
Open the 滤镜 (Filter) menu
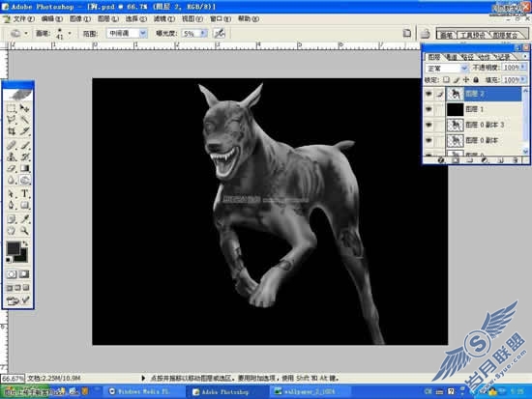point(163,19)
